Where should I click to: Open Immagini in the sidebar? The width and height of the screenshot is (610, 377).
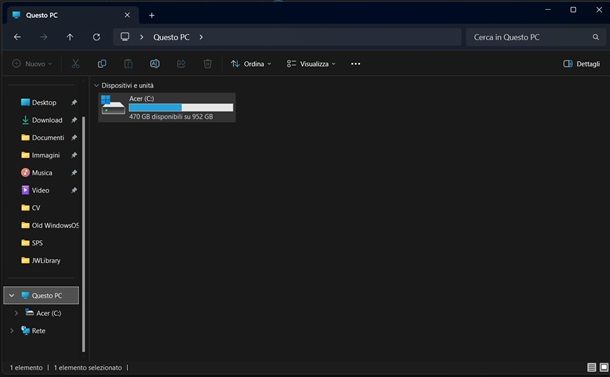(x=46, y=155)
